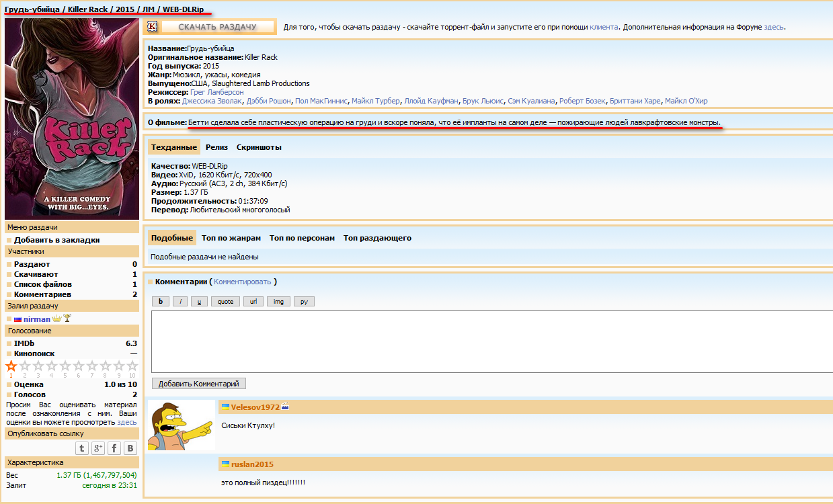Give a 3-star rating
This screenshot has height=504, width=833.
coord(38,366)
